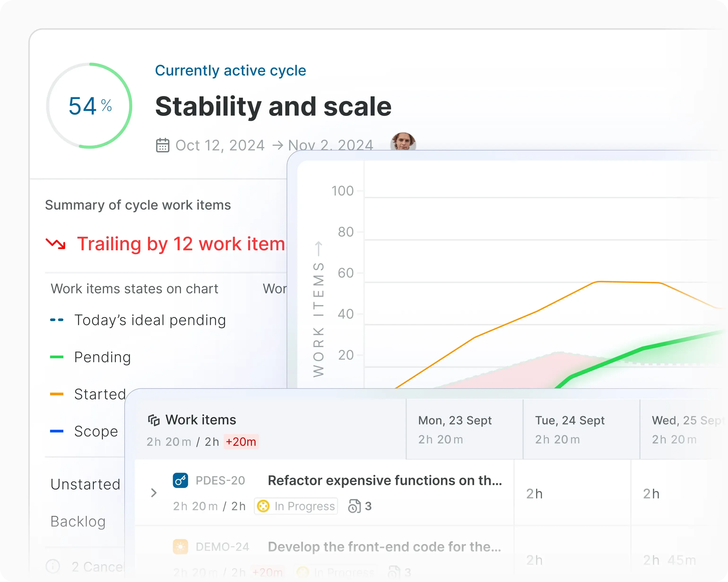Click the orange DEMO-24 project icon
Image resolution: width=728 pixels, height=582 pixels.
[x=180, y=547]
